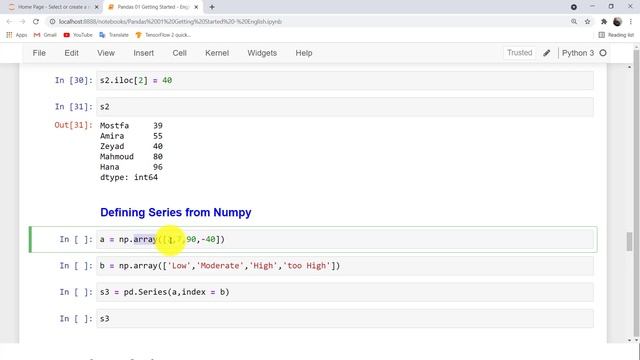Close the Home Page browser tab
The image size is (640, 360).
[x=97, y=7]
